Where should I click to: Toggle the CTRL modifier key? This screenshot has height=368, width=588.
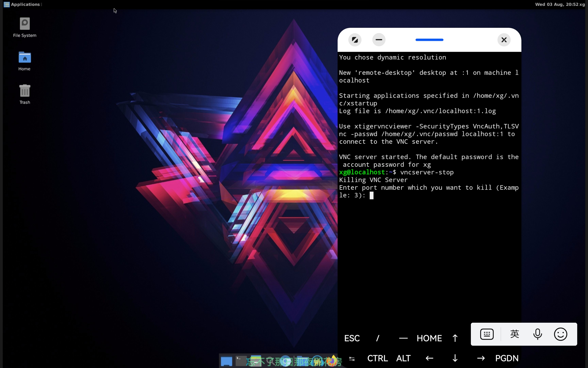(378, 358)
